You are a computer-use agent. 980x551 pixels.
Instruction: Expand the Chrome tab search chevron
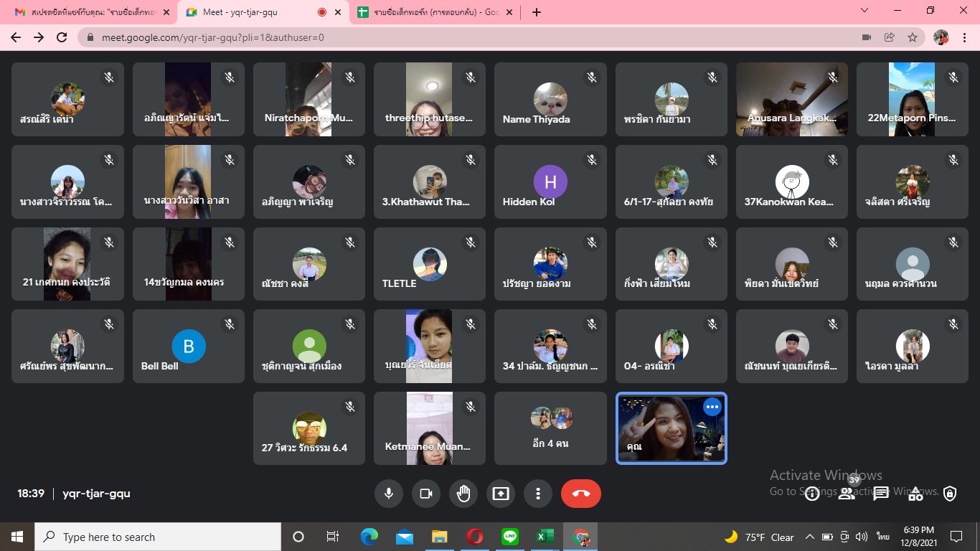click(864, 11)
